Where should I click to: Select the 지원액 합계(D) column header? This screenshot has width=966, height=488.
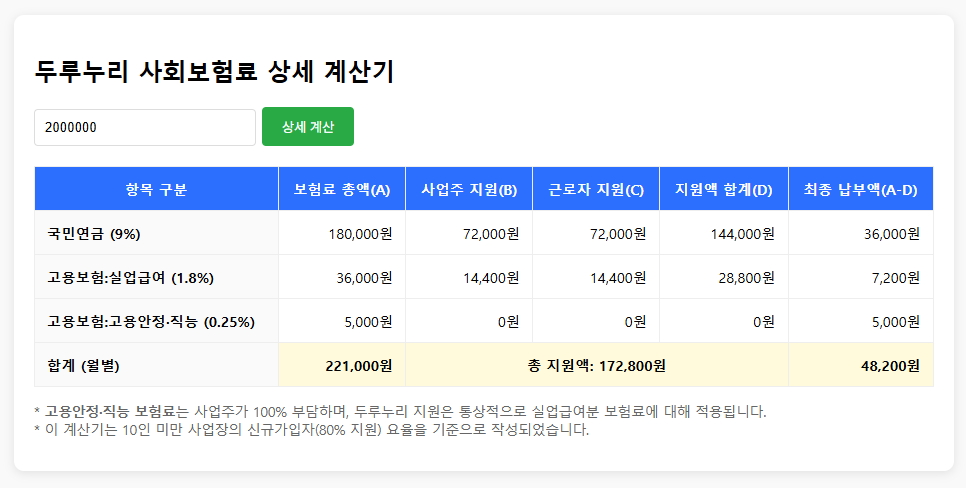[724, 189]
